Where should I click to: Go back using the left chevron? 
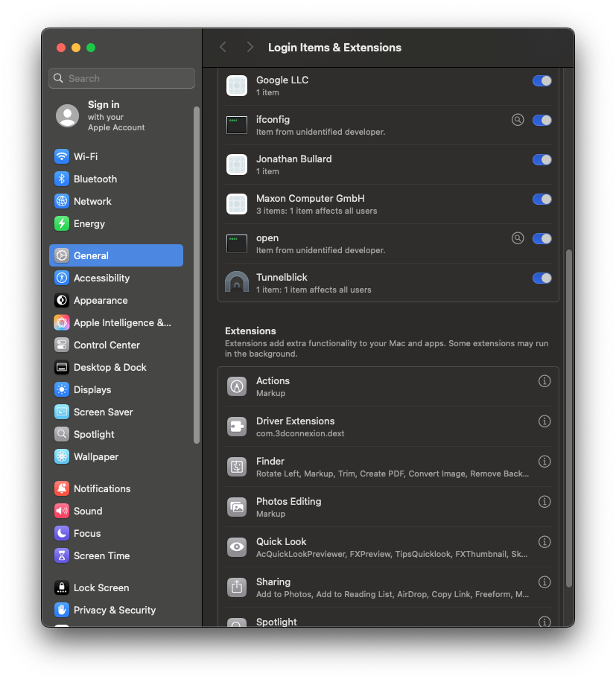223,47
